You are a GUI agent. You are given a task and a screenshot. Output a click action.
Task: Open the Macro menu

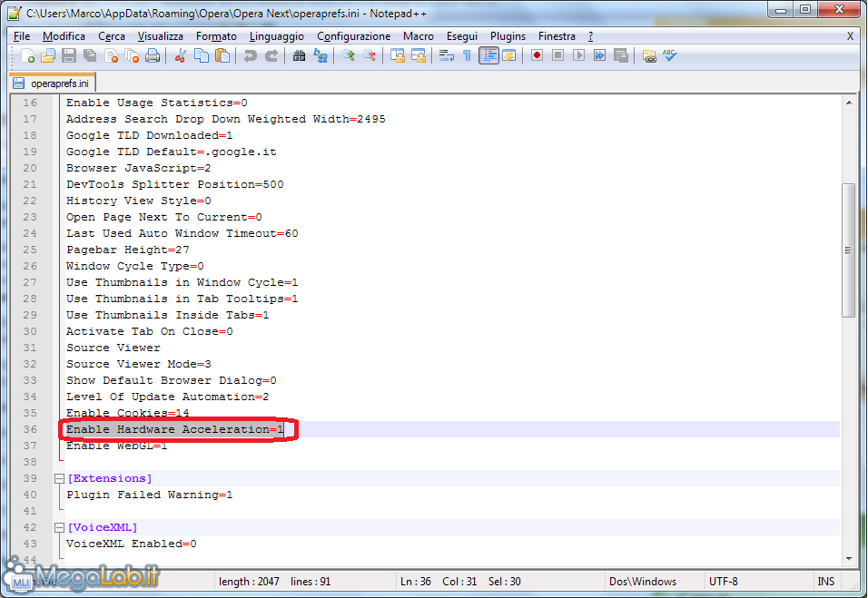point(419,36)
